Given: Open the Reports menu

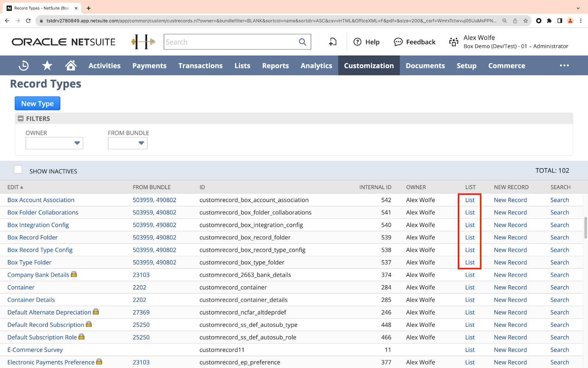Looking at the screenshot, I should (x=275, y=66).
